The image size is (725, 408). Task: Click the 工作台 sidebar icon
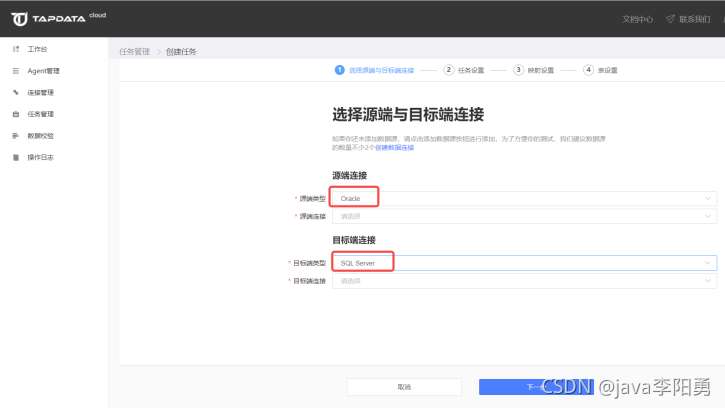(x=16, y=49)
